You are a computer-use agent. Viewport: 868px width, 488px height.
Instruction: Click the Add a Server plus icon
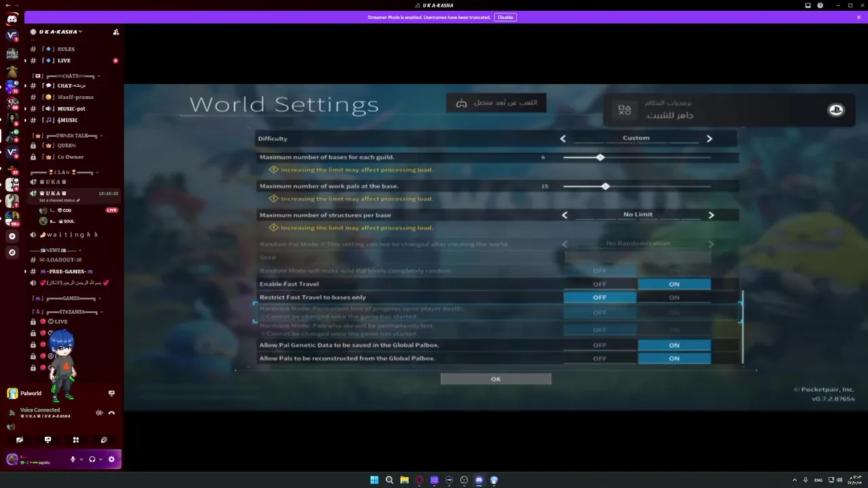pyautogui.click(x=12, y=237)
